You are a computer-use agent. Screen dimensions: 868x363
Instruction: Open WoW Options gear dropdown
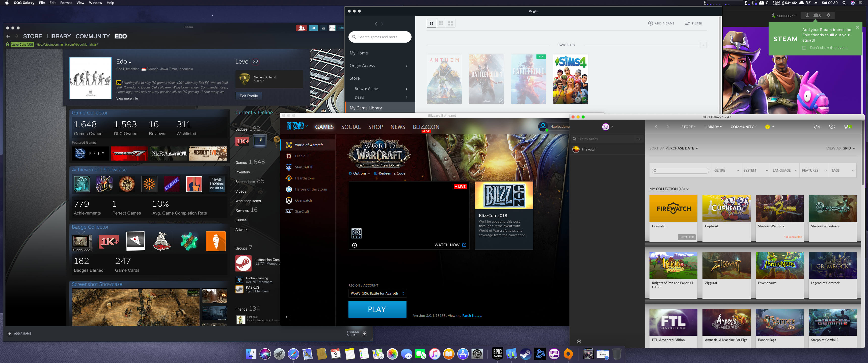click(359, 173)
